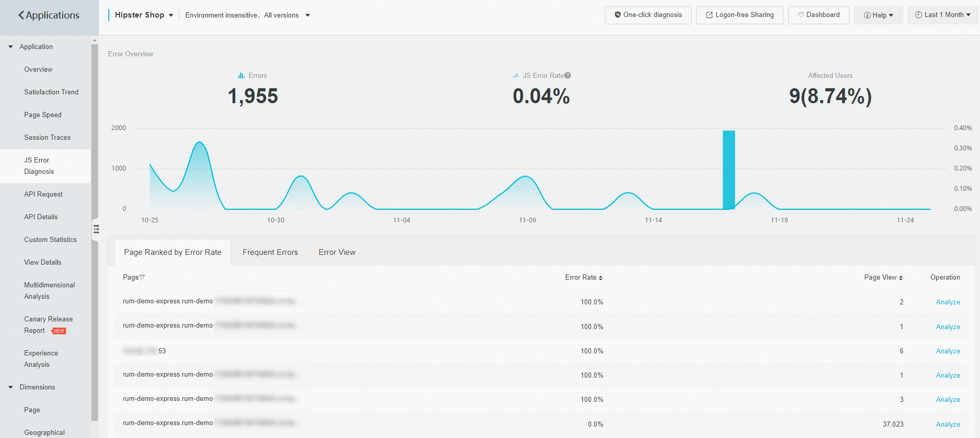Viewport: 980px width, 438px height.
Task: Click the Errors bar chart icon
Action: click(x=241, y=75)
